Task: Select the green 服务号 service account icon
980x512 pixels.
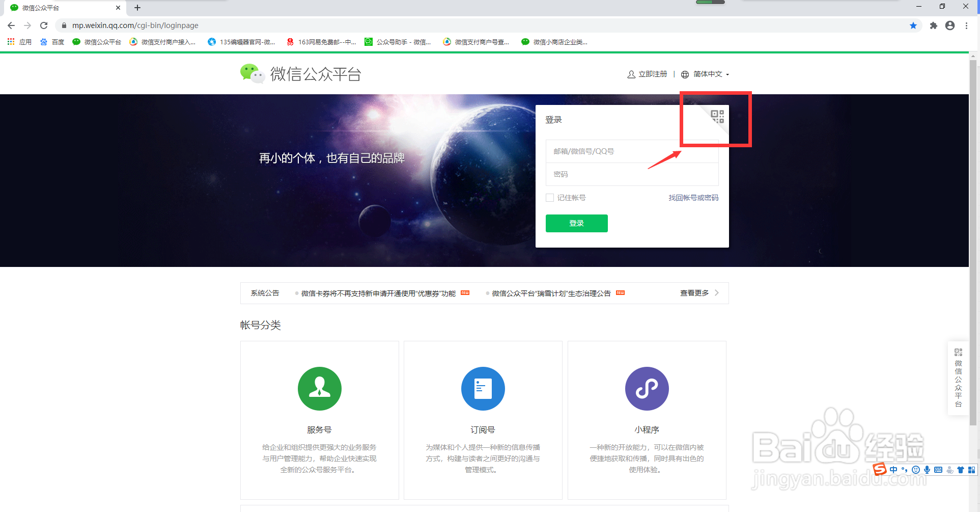Action: [319, 389]
